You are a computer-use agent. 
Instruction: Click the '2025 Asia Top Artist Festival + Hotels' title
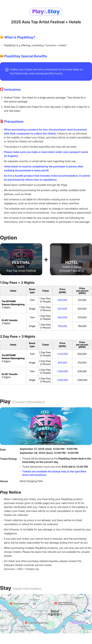pos(46,22)
